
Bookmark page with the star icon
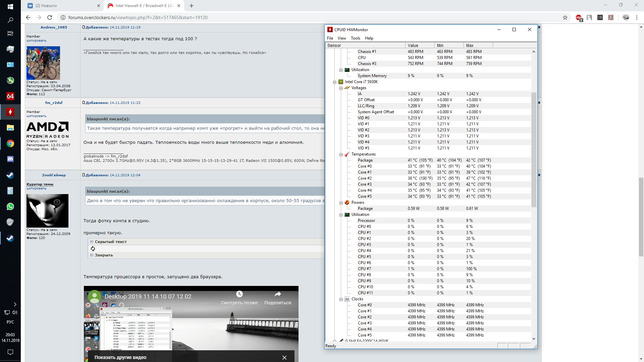point(565,17)
